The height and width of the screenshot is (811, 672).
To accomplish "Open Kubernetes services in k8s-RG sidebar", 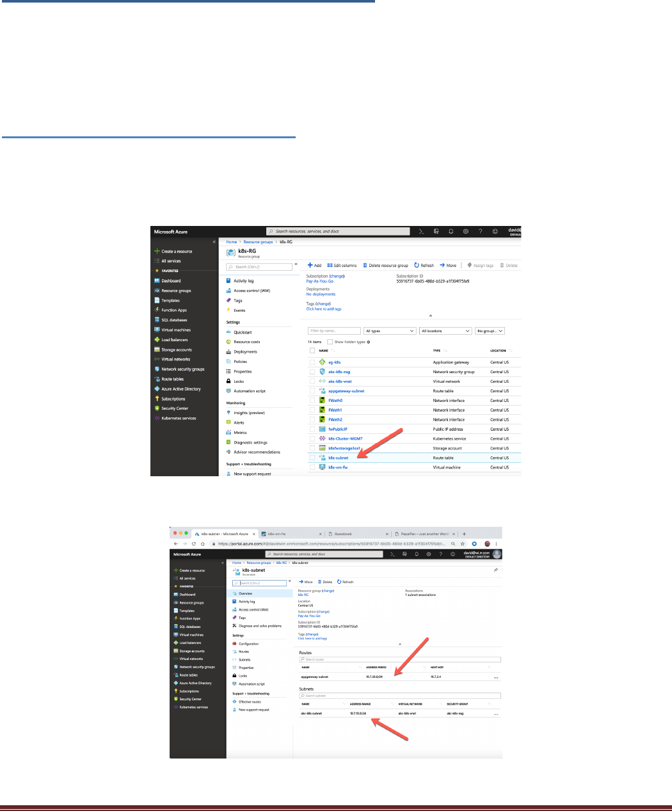I will 175,419.
